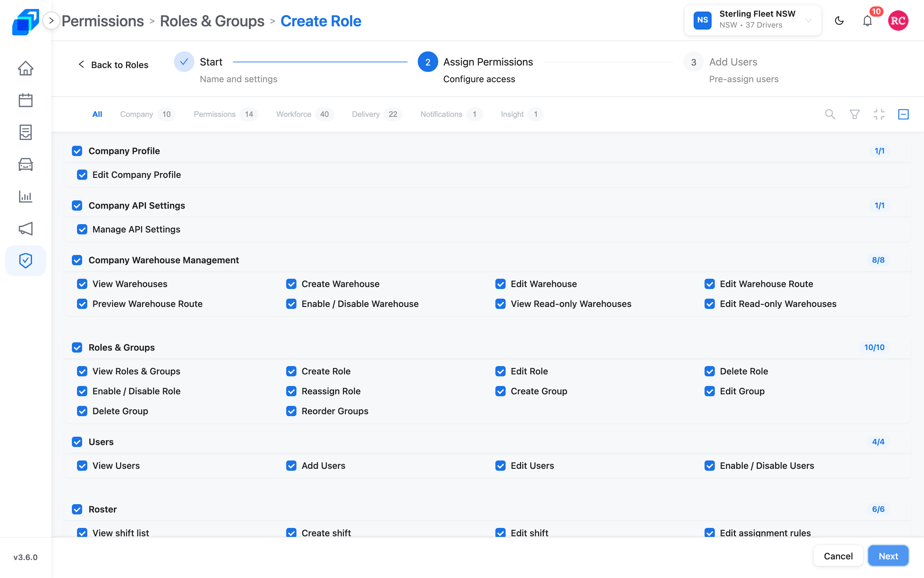924x578 pixels.
Task: Click the Roles & Groups breadcrumb
Action: tap(212, 21)
